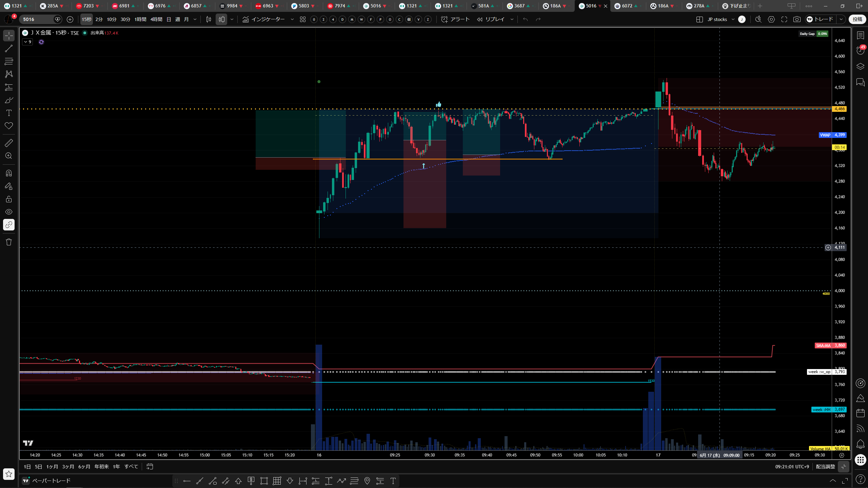The image size is (868, 488).
Task: Open the Fibonacci retracement tools
Action: pyautogui.click(x=9, y=61)
